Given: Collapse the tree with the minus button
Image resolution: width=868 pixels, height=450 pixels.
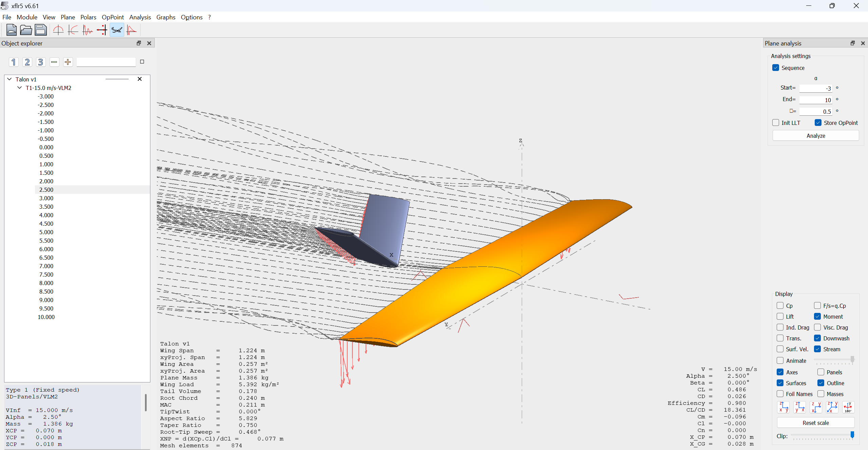Looking at the screenshot, I should pyautogui.click(x=54, y=62).
